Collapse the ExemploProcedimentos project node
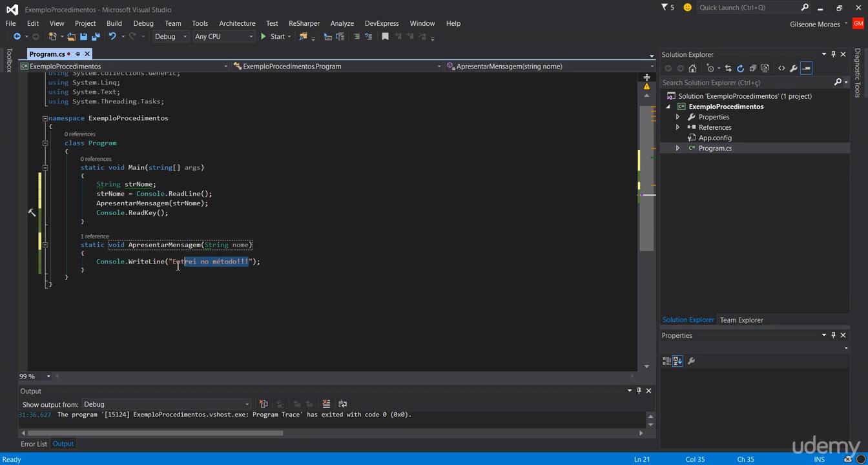868x465 pixels. click(668, 107)
